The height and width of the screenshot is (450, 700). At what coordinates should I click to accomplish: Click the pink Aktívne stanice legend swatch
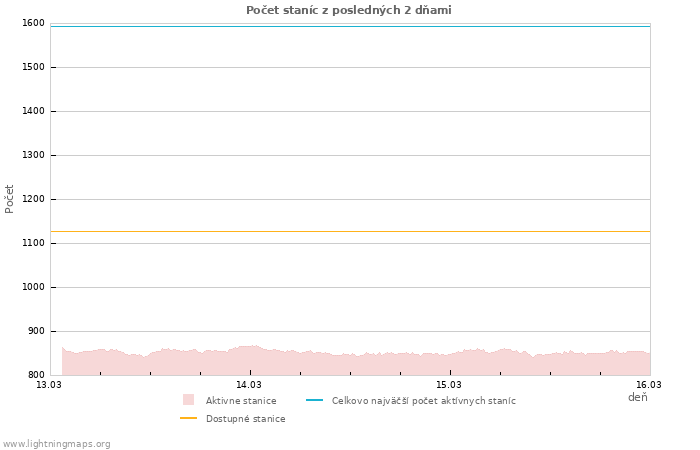[188, 400]
